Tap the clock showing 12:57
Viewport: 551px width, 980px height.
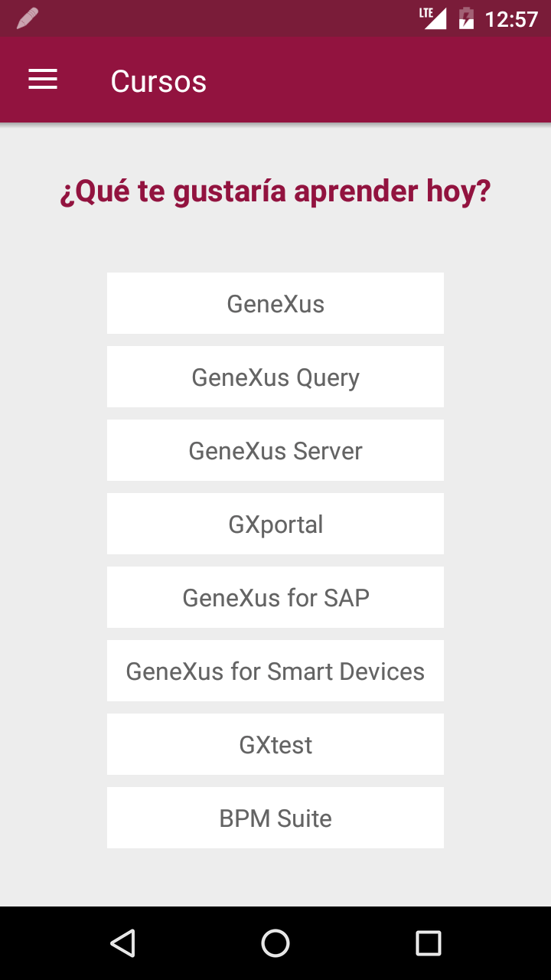pyautogui.click(x=511, y=18)
